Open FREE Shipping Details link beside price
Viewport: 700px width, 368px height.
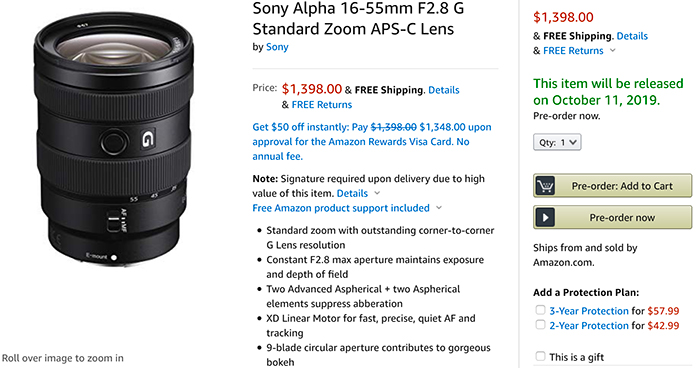444,90
